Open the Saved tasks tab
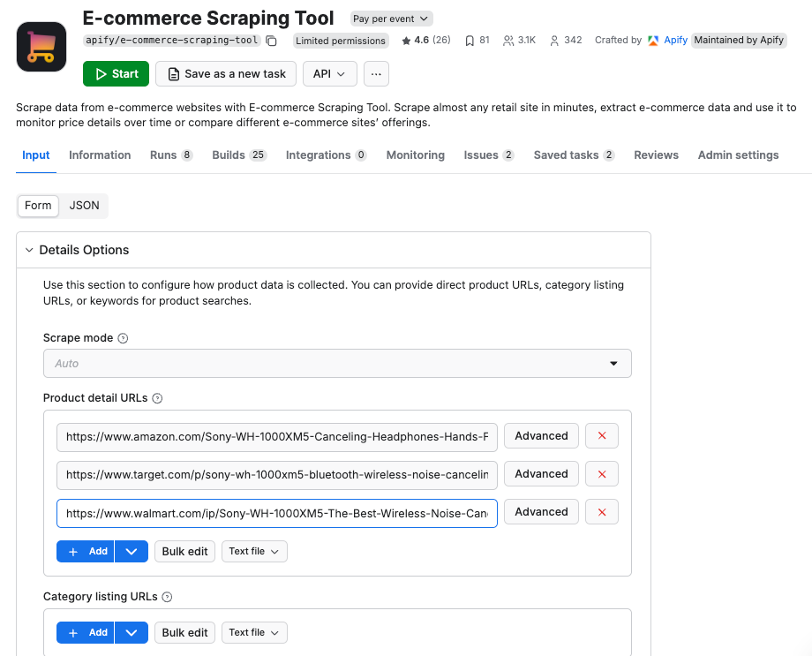 (x=573, y=155)
